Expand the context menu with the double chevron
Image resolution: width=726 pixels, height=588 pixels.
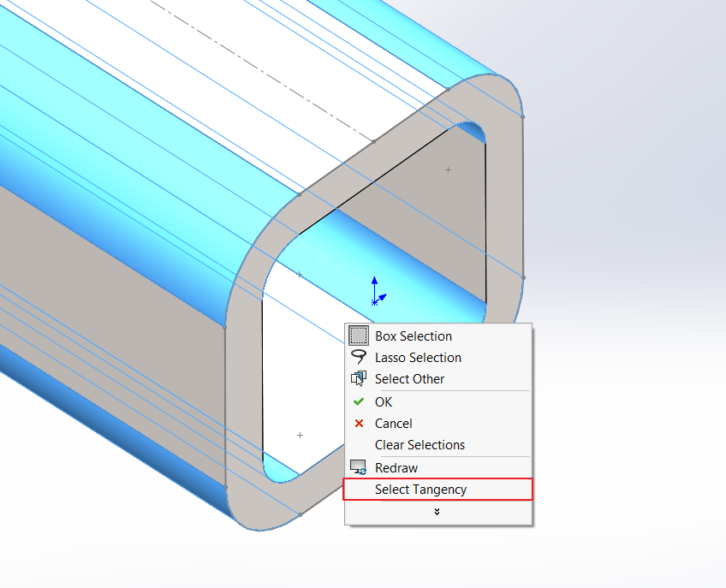tap(437, 512)
